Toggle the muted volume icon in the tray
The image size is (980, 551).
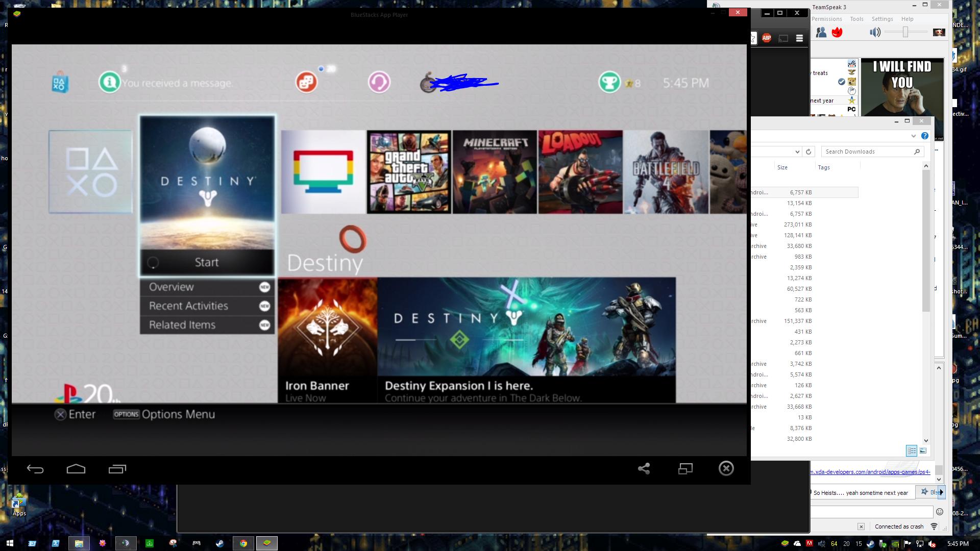[931, 544]
